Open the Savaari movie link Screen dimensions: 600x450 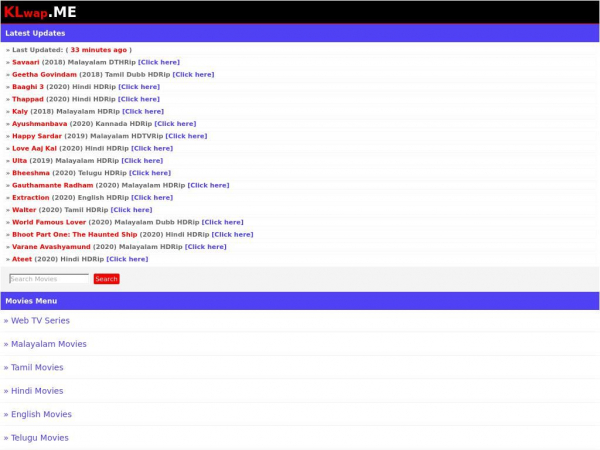click(x=26, y=62)
